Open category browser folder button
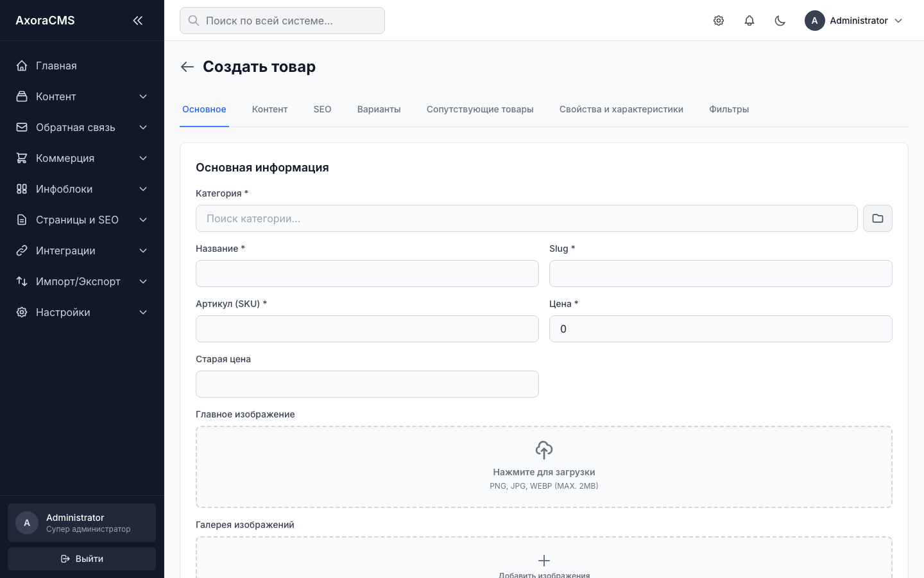 (x=878, y=218)
